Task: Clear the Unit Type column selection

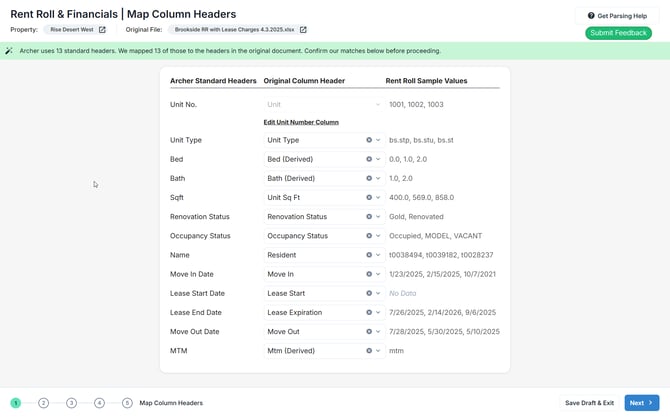Action: click(x=369, y=140)
